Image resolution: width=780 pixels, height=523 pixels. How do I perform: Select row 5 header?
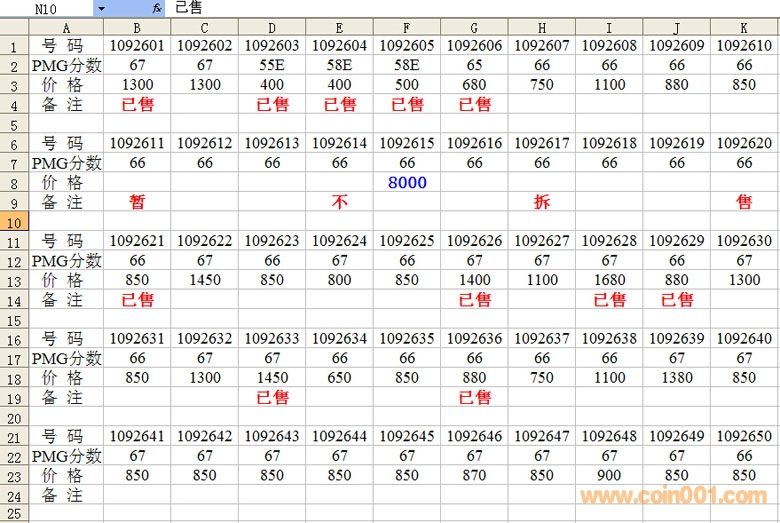14,124
